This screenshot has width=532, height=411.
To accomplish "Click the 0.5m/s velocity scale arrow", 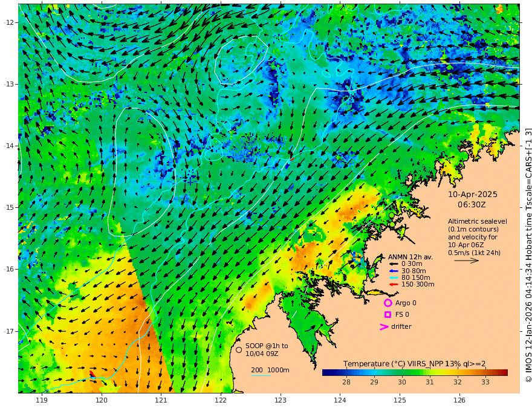I will [x=467, y=261].
